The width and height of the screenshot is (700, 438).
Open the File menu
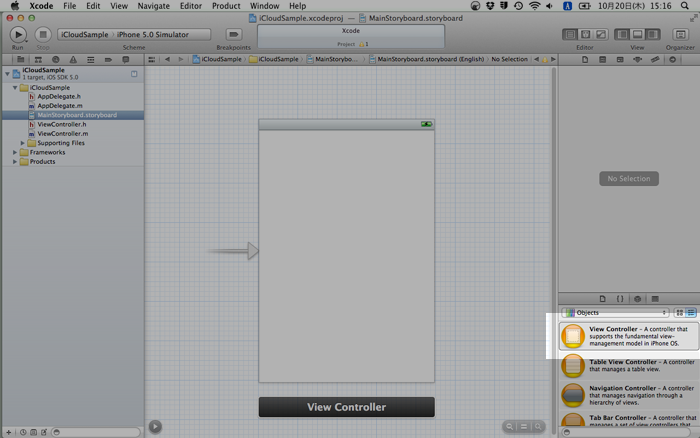69,6
